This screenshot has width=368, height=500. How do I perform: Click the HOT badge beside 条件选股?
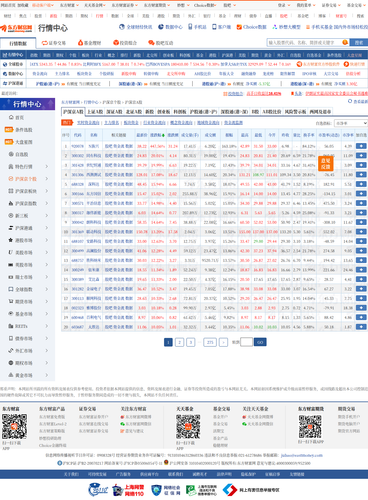(9, 130)
